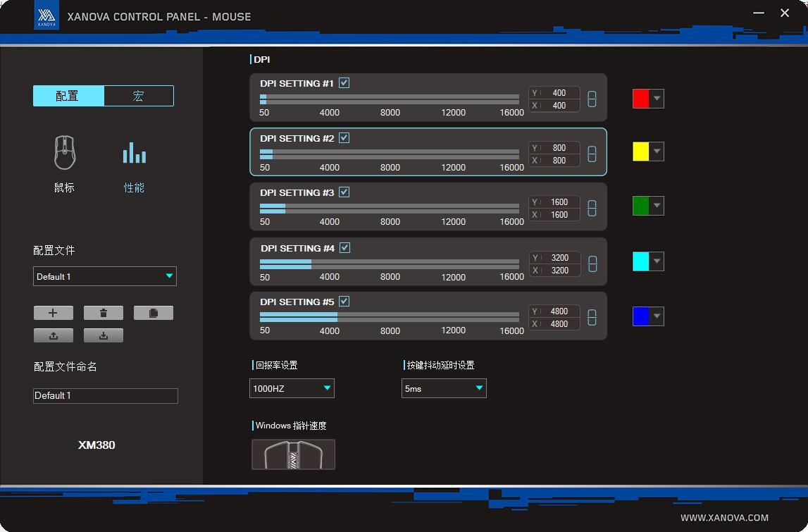Click the Windows pointer speed mouse image

tap(293, 454)
